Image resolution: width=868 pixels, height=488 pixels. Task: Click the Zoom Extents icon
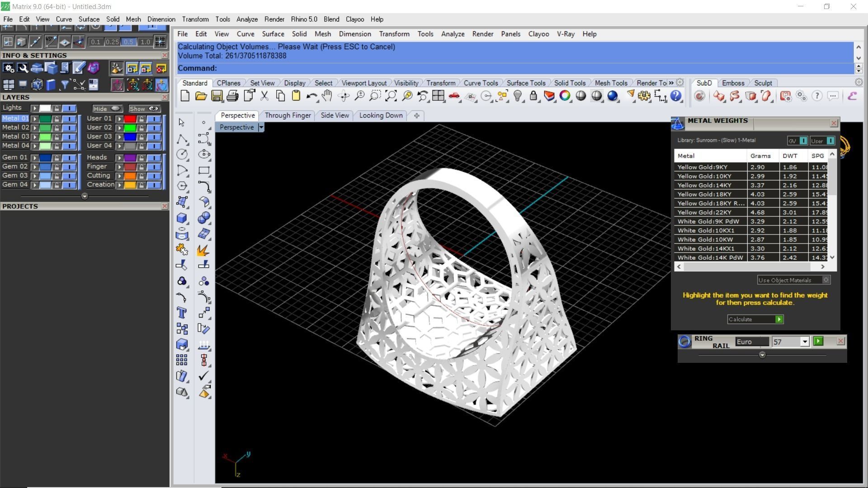(391, 96)
